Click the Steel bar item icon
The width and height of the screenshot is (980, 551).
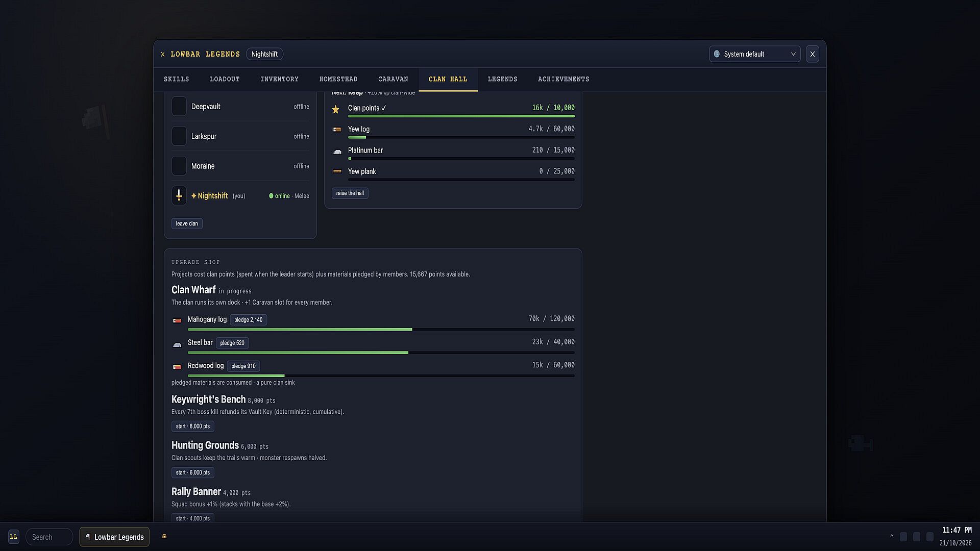coord(177,344)
